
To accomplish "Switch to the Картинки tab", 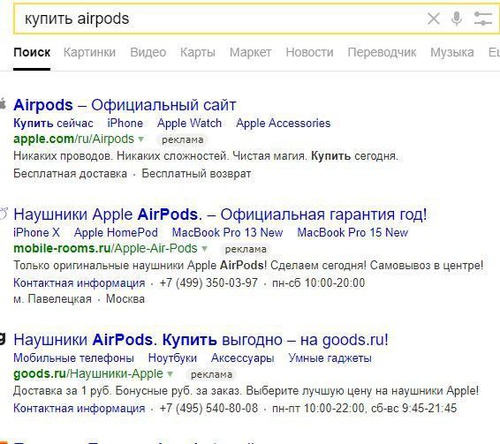I will pyautogui.click(x=89, y=53).
